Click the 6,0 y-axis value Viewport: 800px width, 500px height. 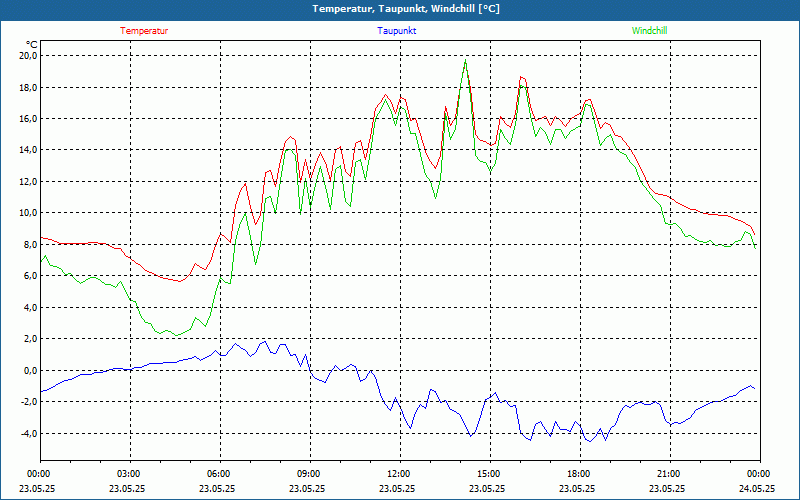point(30,276)
